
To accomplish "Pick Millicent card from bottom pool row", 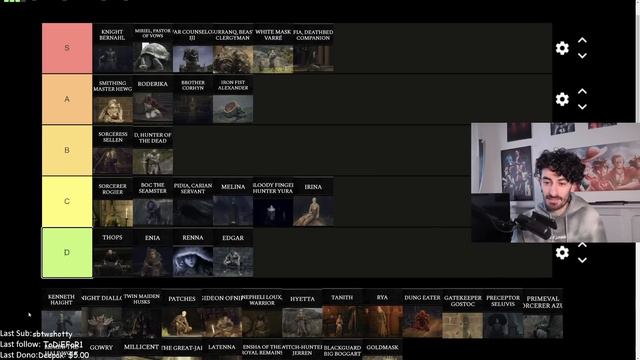I will click(142, 349).
